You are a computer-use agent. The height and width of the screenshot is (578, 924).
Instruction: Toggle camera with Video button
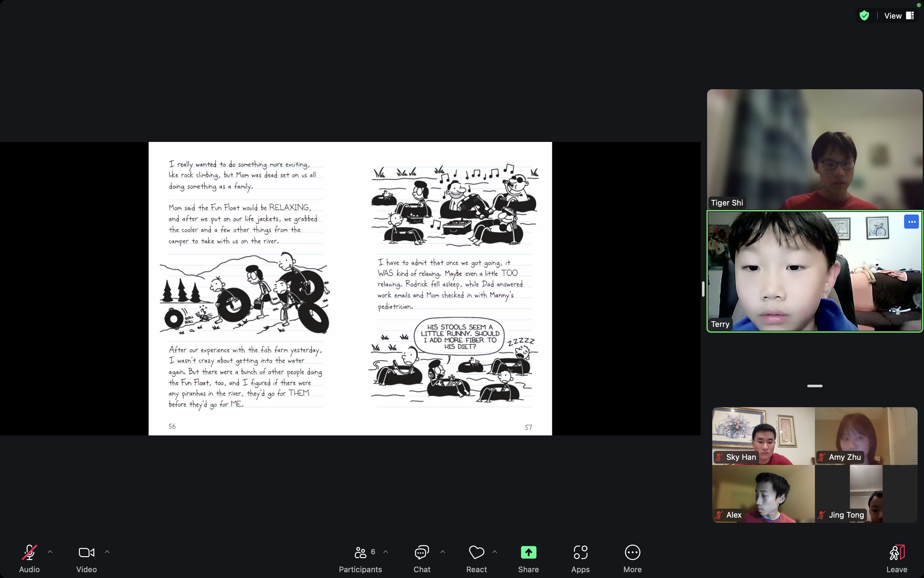[x=86, y=558]
